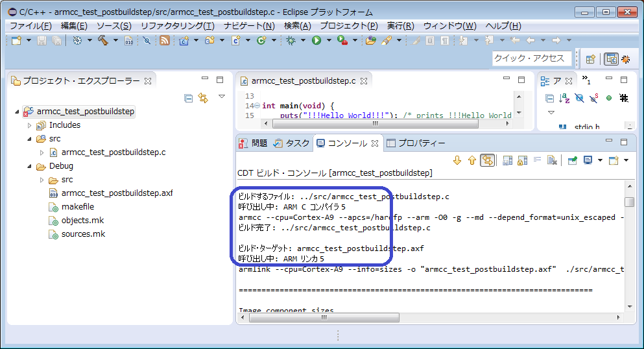Image resolution: width=644 pixels, height=349 pixels.
Task: Minimize the Project Explorer view
Action: tap(205, 79)
